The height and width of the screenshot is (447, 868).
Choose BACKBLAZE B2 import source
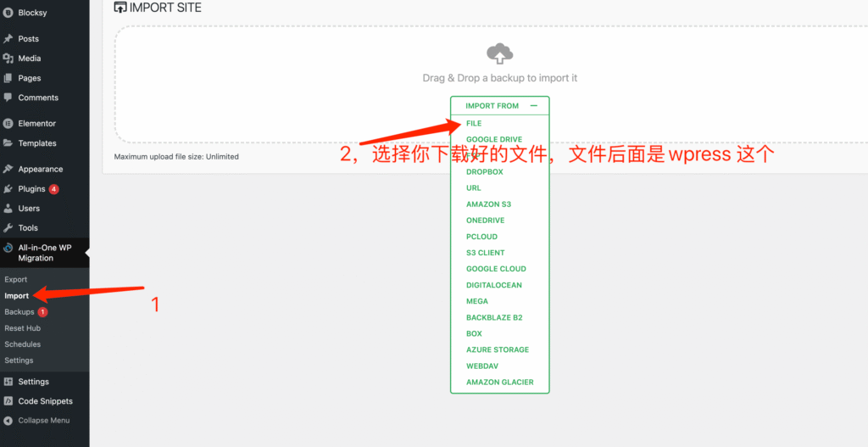pos(494,317)
